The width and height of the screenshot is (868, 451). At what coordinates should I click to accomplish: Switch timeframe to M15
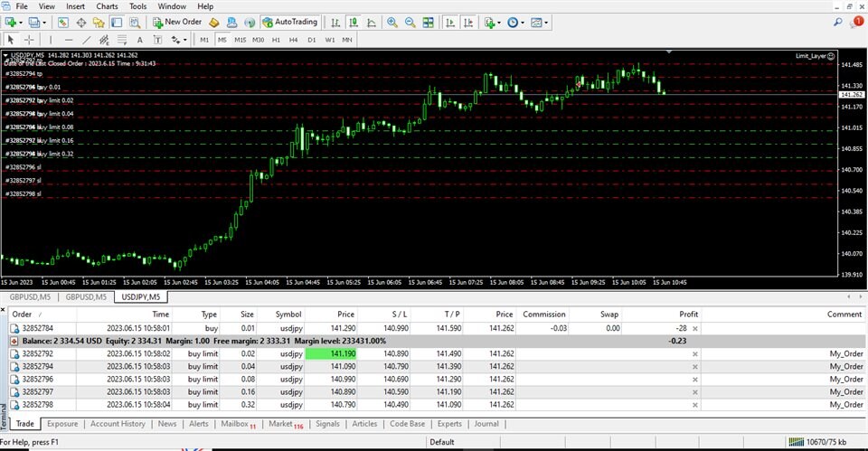pyautogui.click(x=240, y=40)
